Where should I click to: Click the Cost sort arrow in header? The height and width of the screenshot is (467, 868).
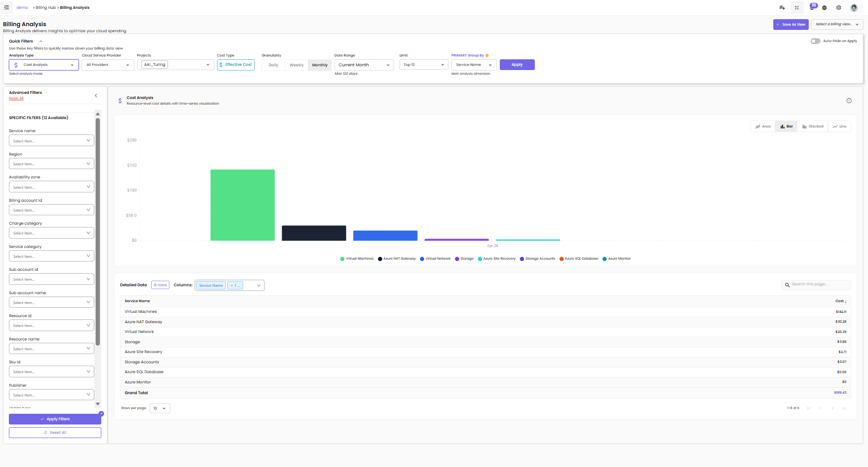click(846, 301)
